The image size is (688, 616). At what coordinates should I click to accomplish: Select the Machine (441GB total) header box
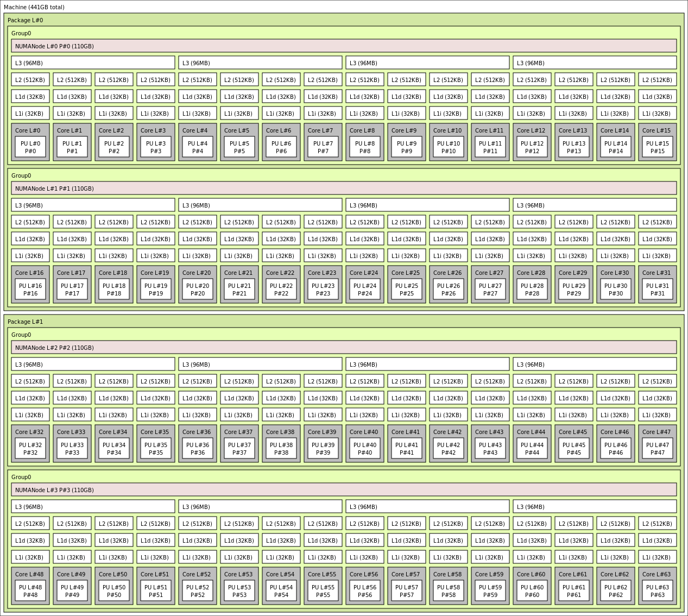tap(35, 7)
